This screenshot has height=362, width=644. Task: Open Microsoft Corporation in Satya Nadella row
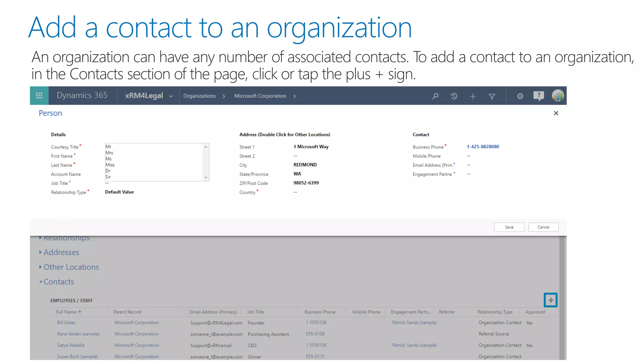tap(136, 345)
